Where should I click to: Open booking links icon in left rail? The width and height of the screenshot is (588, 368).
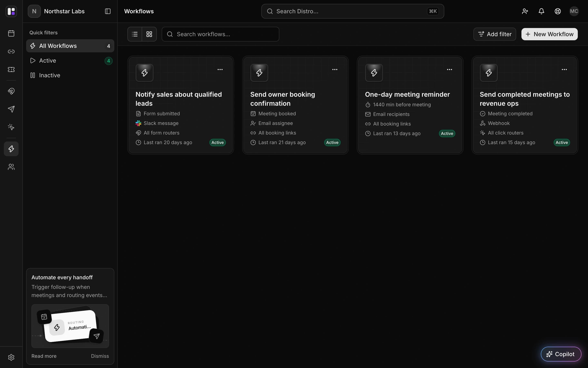[11, 51]
